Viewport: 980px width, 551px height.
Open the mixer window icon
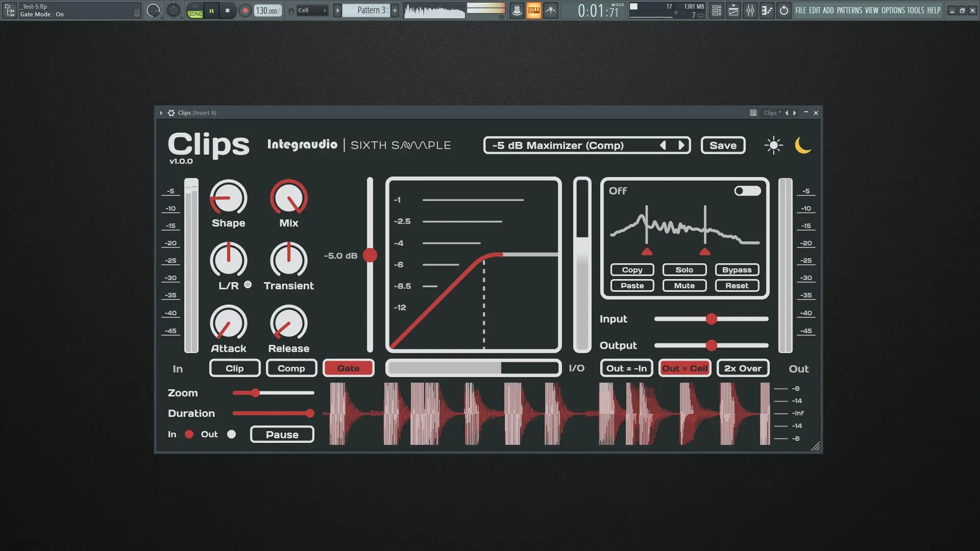point(750,10)
